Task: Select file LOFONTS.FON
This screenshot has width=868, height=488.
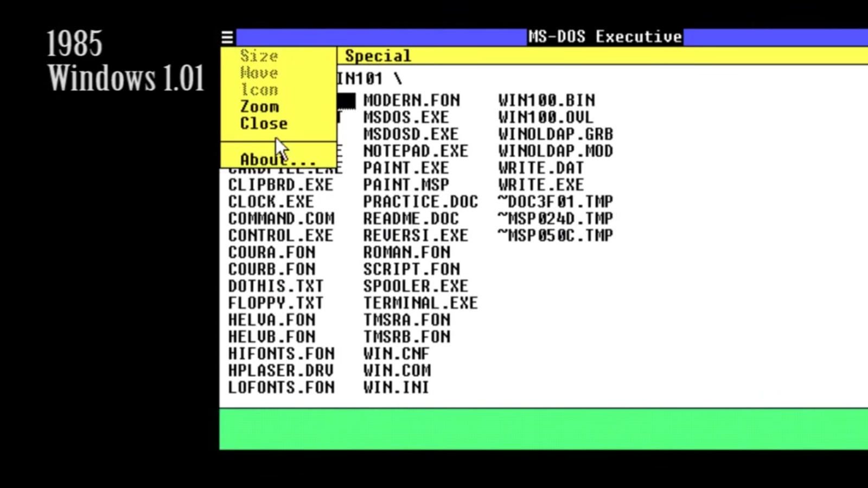Action: point(282,387)
